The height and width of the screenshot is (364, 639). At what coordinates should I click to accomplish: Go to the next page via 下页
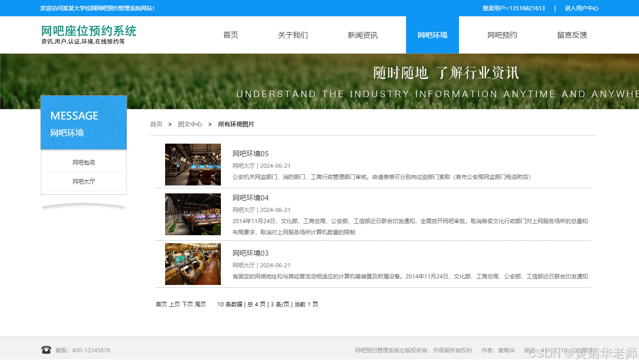click(x=187, y=304)
